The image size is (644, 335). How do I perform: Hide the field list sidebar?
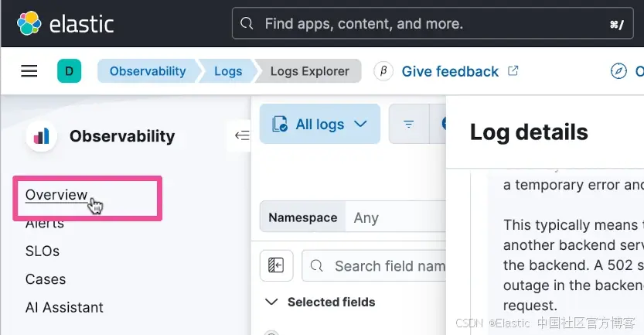pyautogui.click(x=277, y=265)
